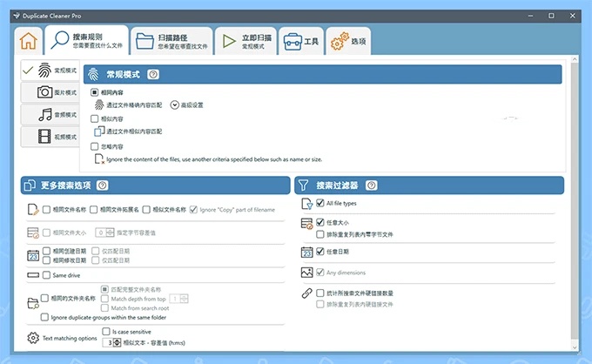Click the file size icon beside 相同文件大小

click(33, 233)
